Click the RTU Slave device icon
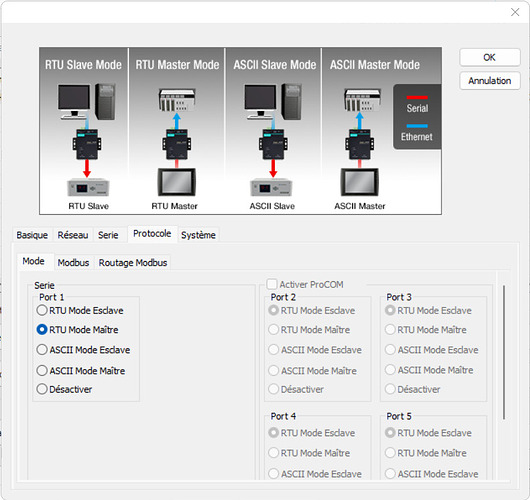 click(x=88, y=187)
